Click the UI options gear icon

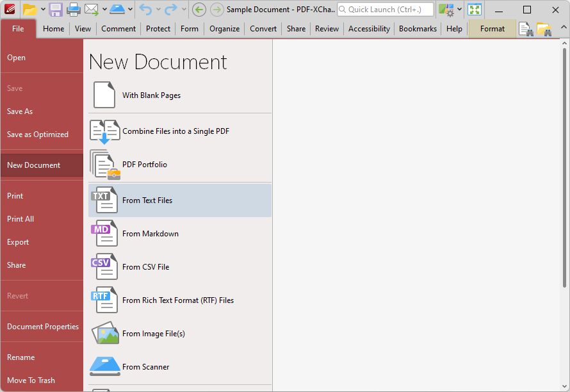click(x=446, y=10)
